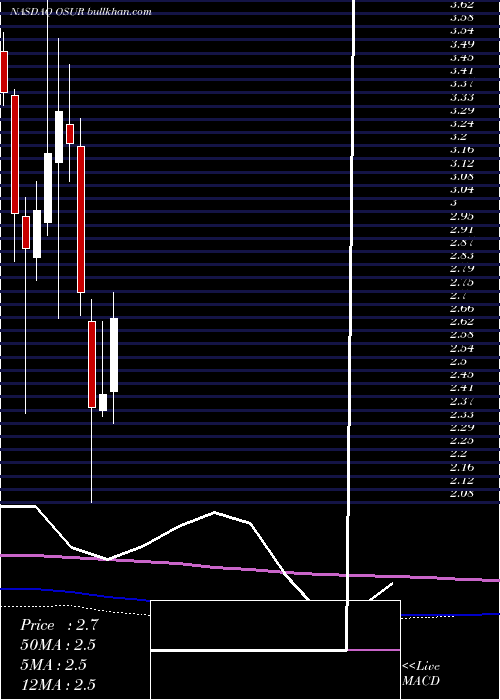Click the 2.75 price axis label
This screenshot has width=500, height=700.
pos(462,282)
